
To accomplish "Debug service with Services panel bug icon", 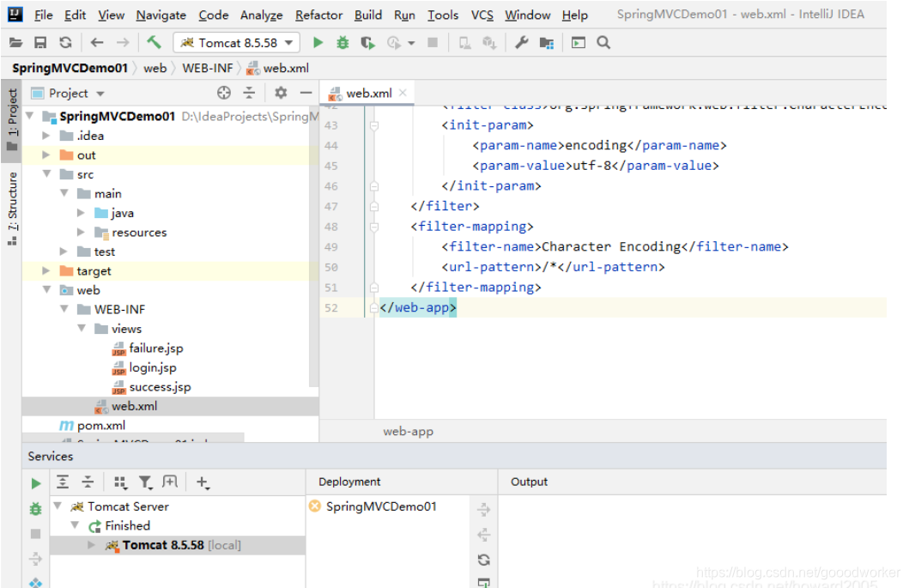I will click(x=35, y=508).
